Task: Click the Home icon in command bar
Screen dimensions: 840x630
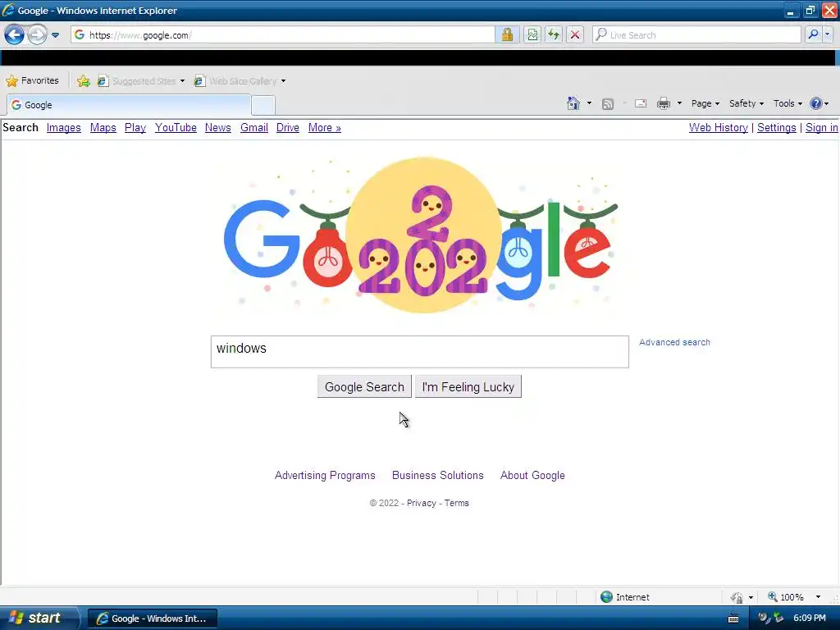Action: click(x=573, y=103)
